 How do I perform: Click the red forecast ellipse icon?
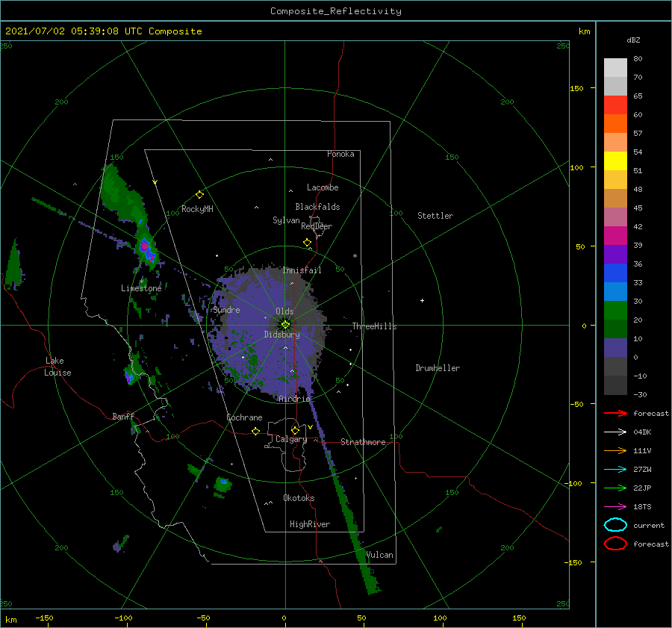click(x=615, y=544)
